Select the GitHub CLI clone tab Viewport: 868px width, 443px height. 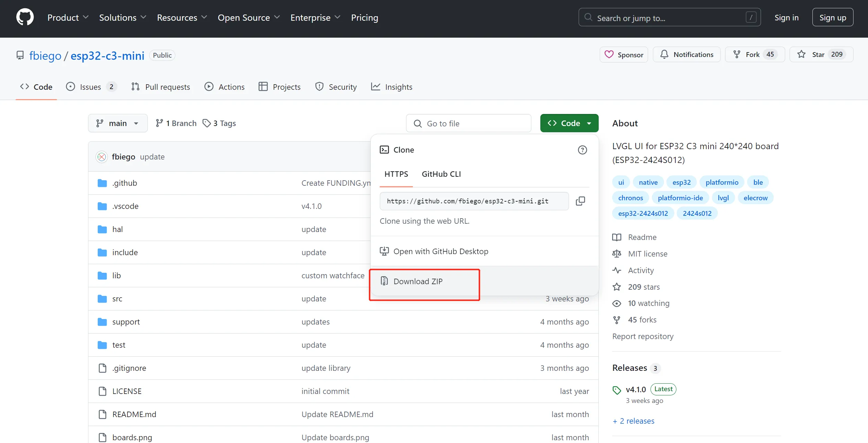[441, 174]
